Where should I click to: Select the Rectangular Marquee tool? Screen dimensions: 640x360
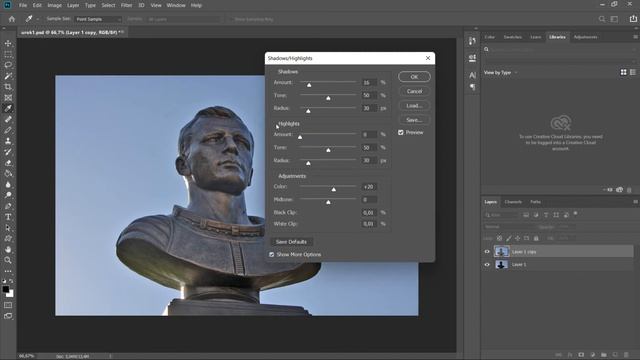[x=8, y=54]
